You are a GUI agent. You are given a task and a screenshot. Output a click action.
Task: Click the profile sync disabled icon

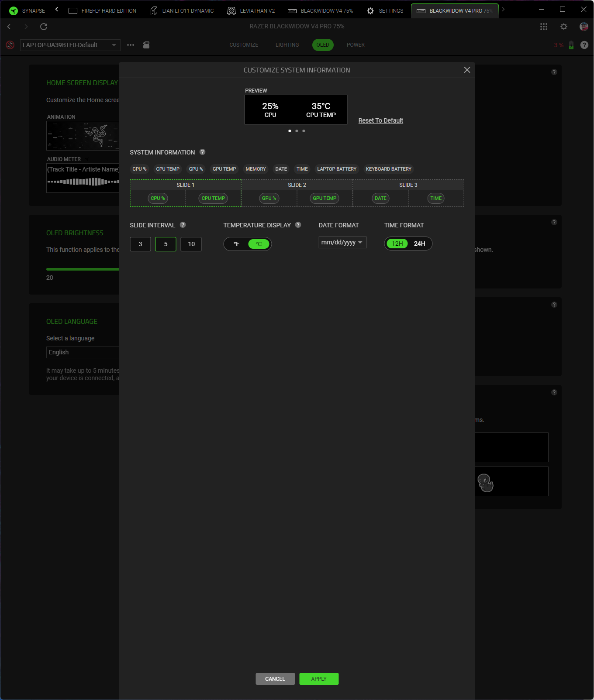[x=10, y=45]
